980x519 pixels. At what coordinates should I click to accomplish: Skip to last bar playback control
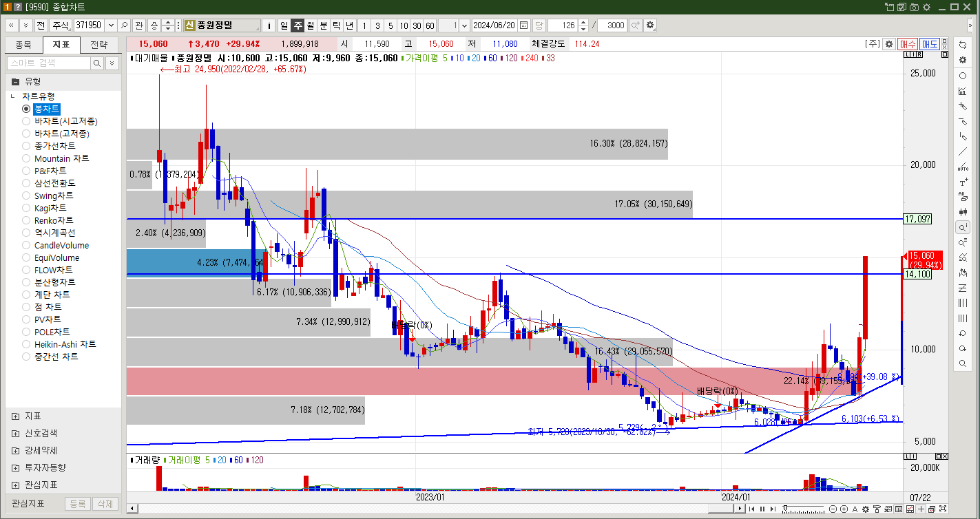[773, 509]
